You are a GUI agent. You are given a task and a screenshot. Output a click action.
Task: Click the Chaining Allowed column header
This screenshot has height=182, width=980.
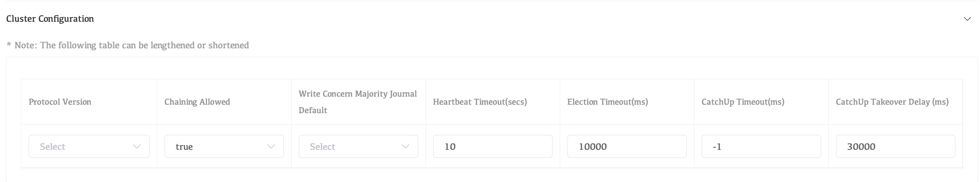click(197, 102)
